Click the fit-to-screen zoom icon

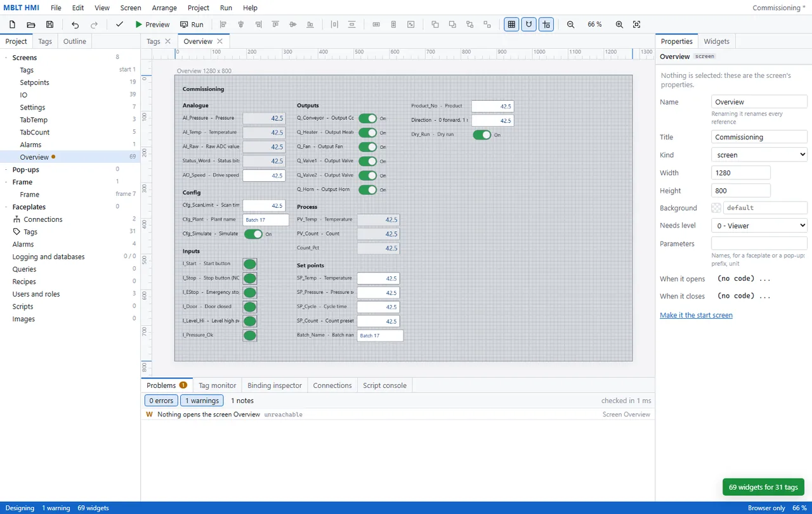point(637,25)
